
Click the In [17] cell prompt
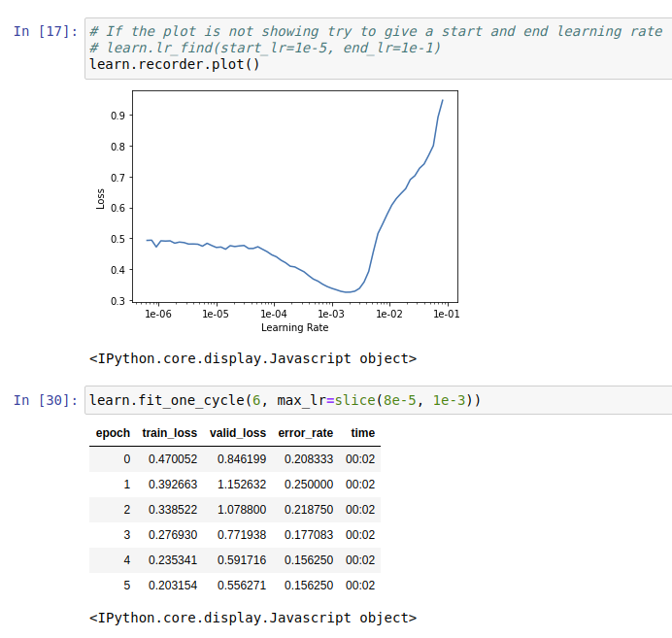45,31
